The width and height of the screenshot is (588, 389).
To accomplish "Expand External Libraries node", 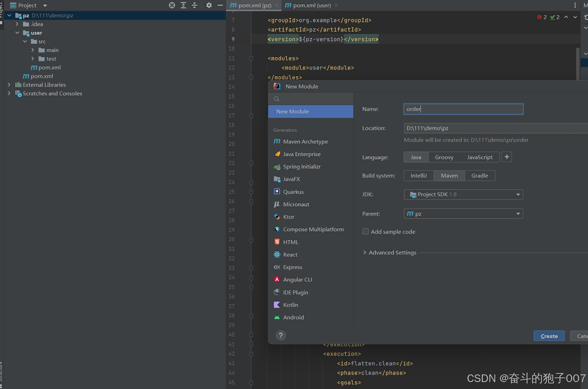I will (x=9, y=85).
